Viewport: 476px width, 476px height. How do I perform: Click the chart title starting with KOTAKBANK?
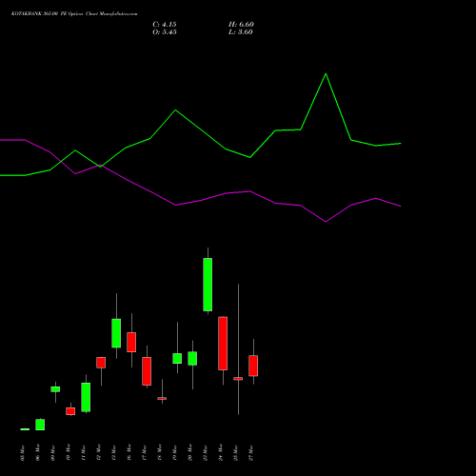(74, 14)
